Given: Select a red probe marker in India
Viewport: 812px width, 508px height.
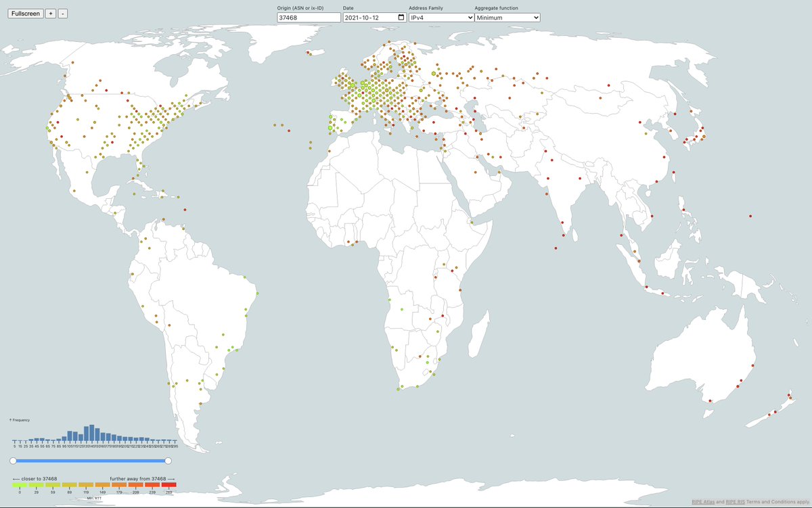Looking at the screenshot, I should (x=548, y=179).
